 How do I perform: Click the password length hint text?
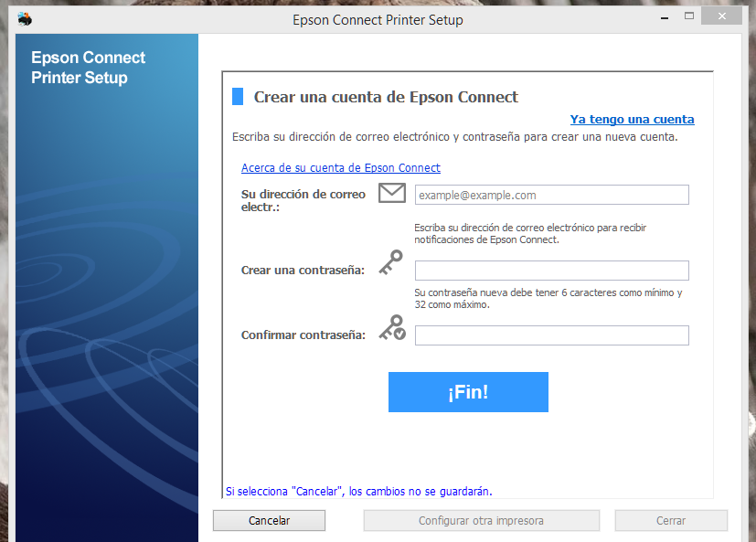pos(548,299)
